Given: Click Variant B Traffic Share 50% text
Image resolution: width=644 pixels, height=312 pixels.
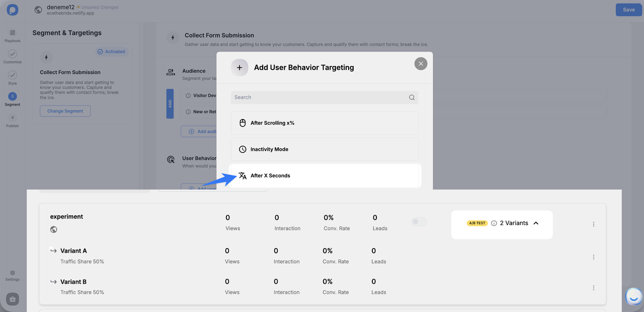Looking at the screenshot, I should [x=82, y=292].
